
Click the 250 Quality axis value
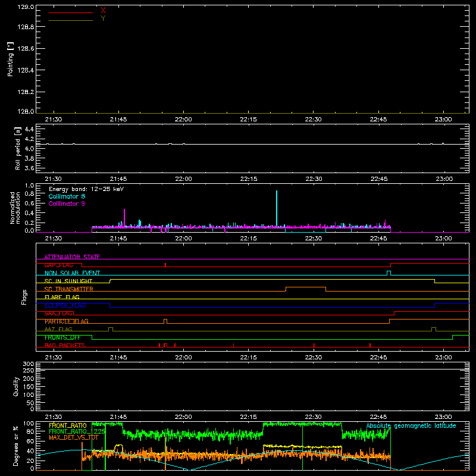[29, 370]
